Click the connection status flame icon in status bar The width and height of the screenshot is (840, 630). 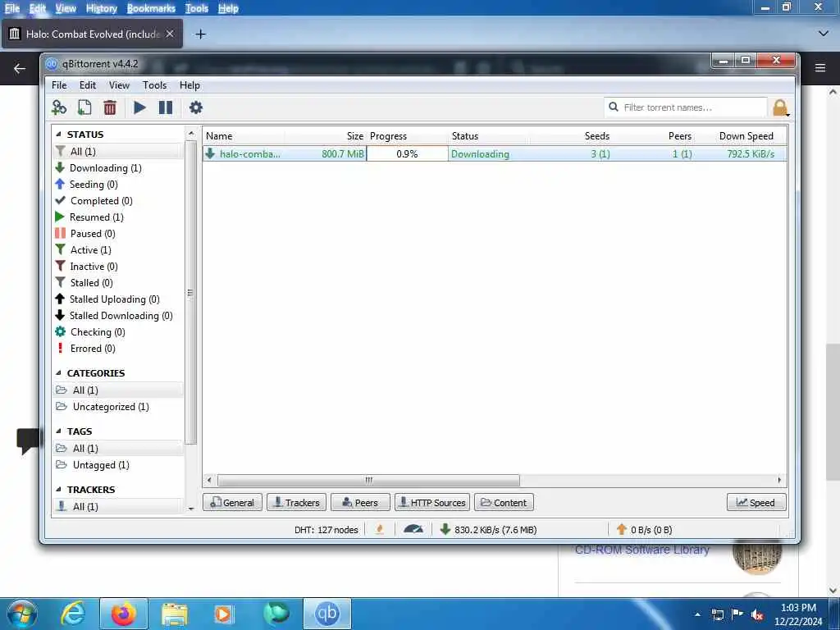380,529
